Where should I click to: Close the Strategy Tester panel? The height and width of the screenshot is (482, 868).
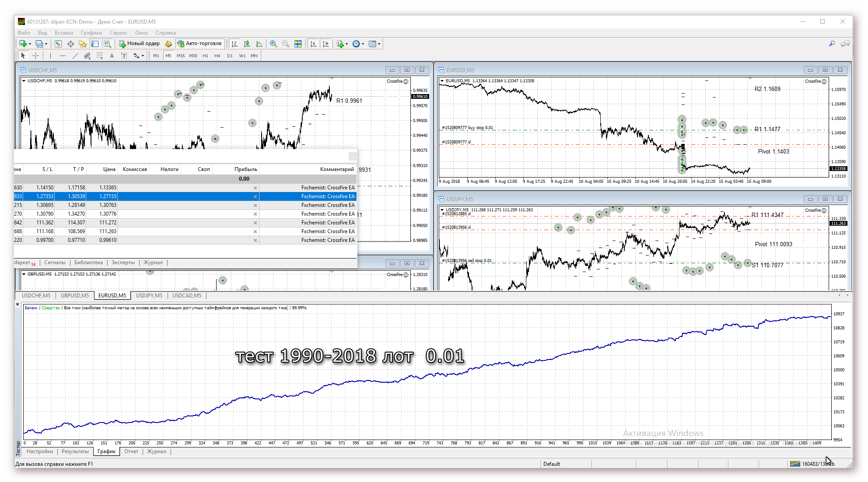coord(17,304)
